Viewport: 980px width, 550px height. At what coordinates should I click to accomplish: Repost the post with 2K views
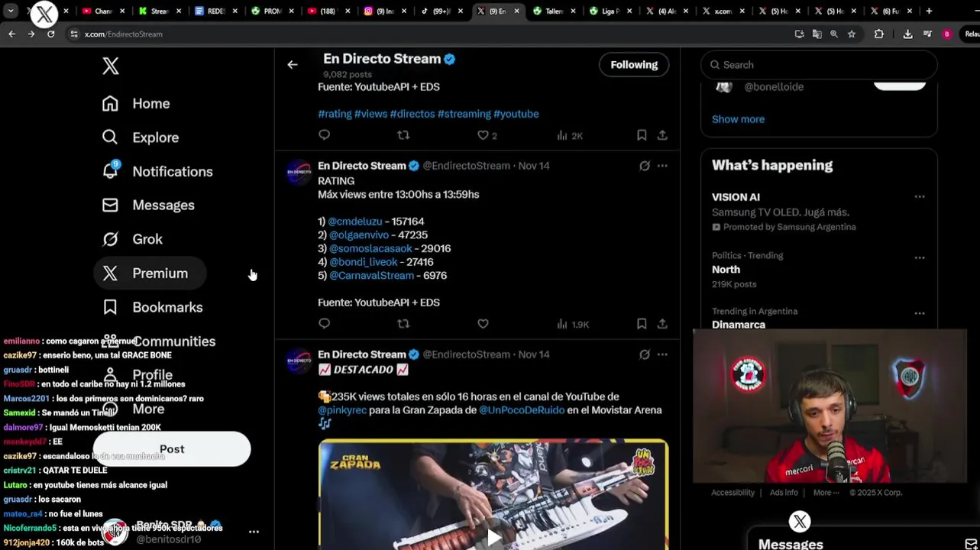coord(403,135)
